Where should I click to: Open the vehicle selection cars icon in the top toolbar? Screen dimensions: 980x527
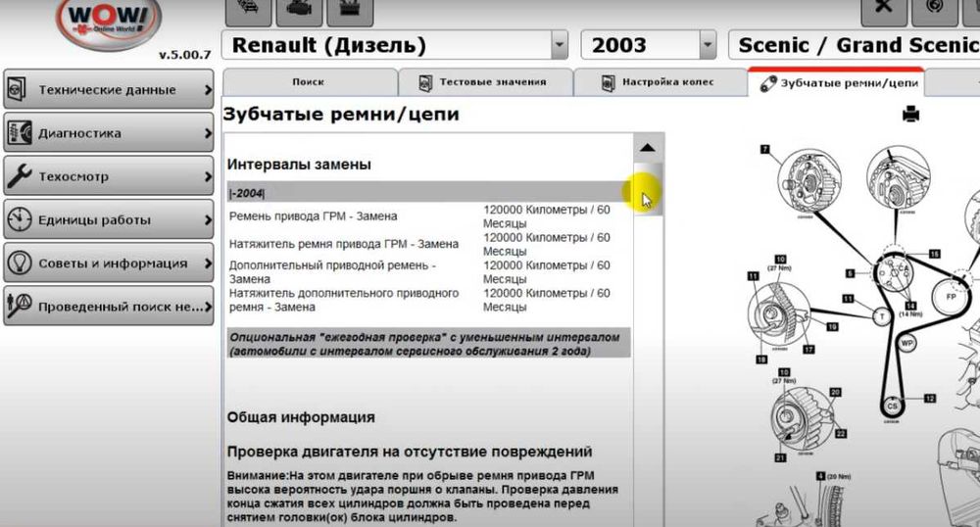(248, 11)
